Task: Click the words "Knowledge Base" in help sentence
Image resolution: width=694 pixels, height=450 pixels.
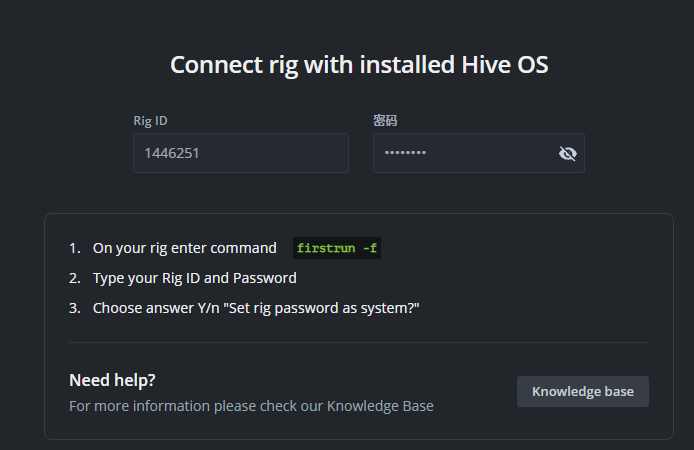Action: point(380,406)
